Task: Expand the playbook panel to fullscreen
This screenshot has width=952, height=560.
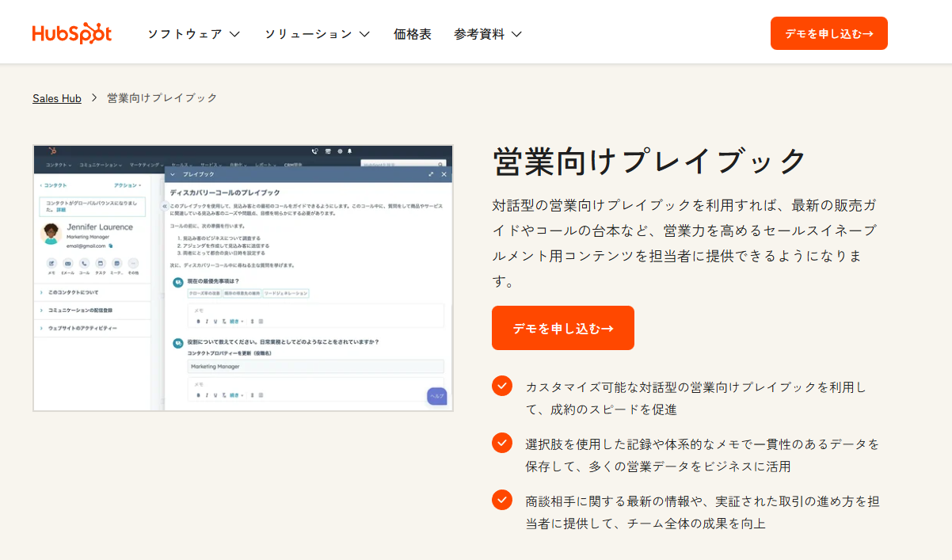Action: point(432,174)
